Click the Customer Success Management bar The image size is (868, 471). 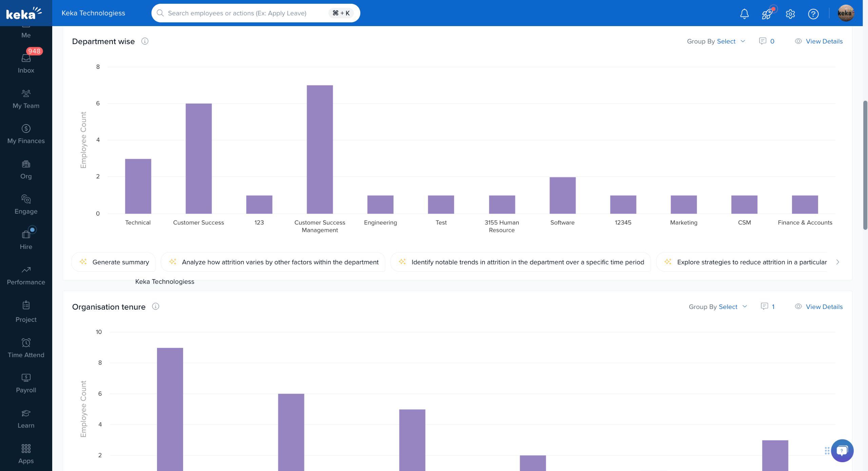(320, 149)
